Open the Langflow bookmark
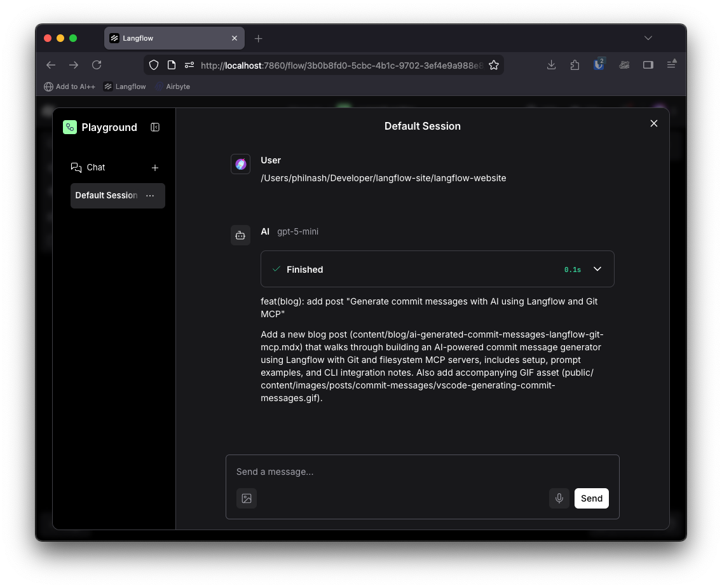 [125, 86]
